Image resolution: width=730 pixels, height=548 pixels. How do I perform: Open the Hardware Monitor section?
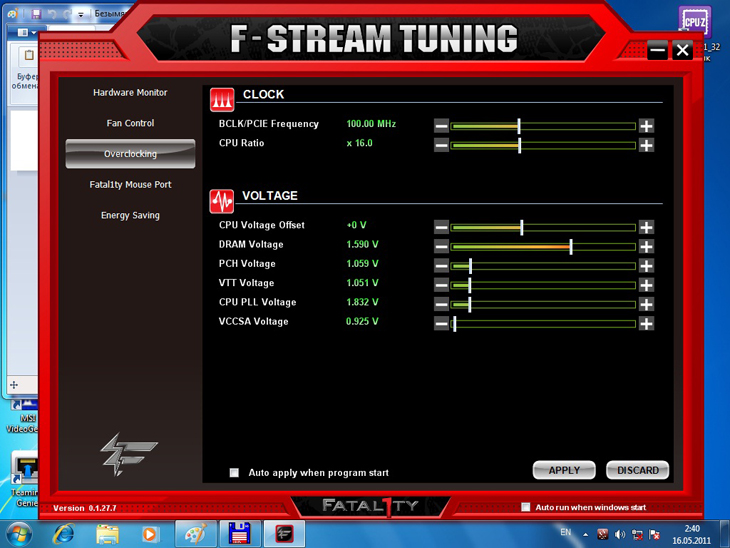130,93
